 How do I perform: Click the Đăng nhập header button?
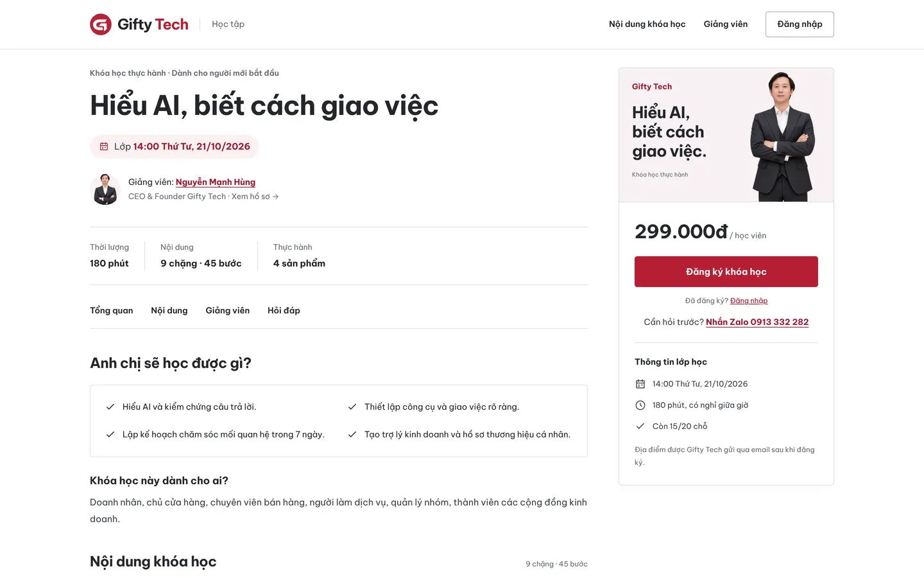(x=800, y=24)
